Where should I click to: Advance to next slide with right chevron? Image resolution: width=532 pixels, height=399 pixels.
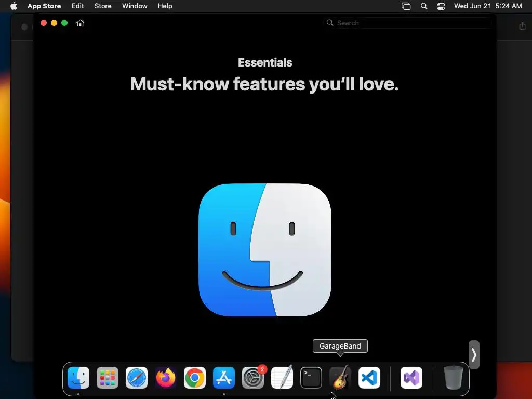coord(474,355)
